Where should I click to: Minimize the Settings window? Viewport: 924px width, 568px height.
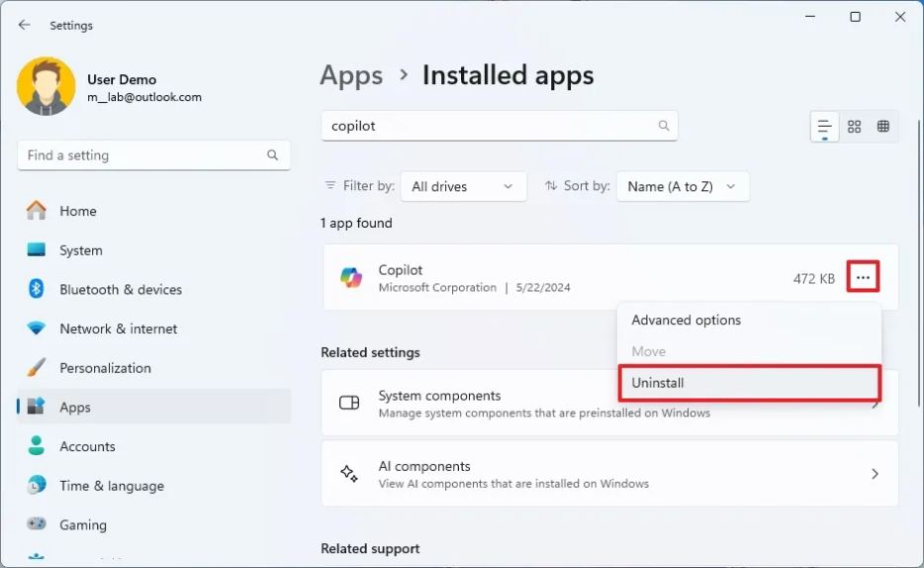[x=810, y=17]
